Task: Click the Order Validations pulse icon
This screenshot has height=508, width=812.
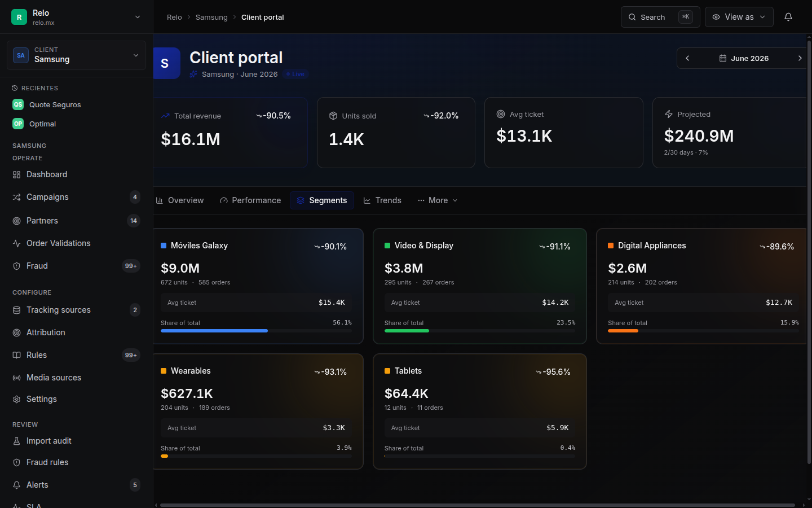Action: (16, 243)
